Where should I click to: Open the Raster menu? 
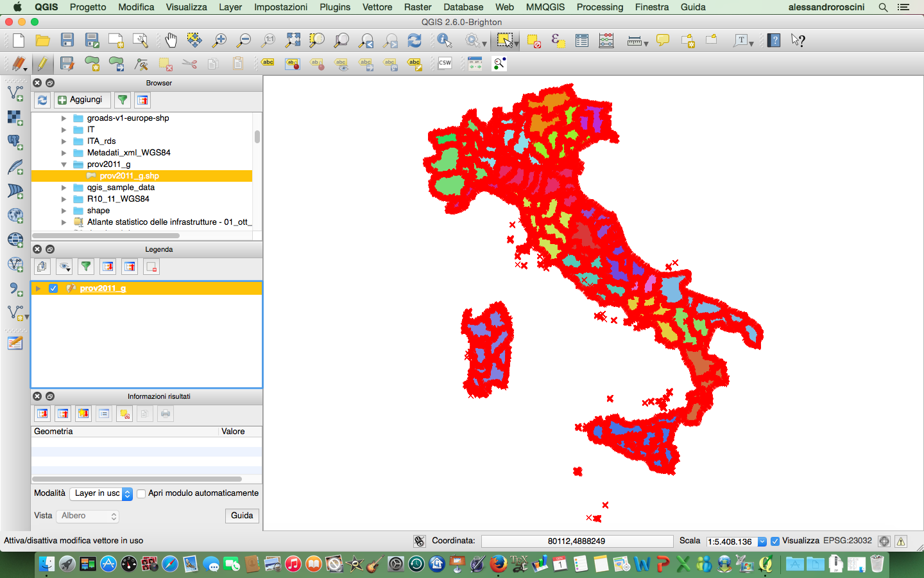[x=418, y=7]
